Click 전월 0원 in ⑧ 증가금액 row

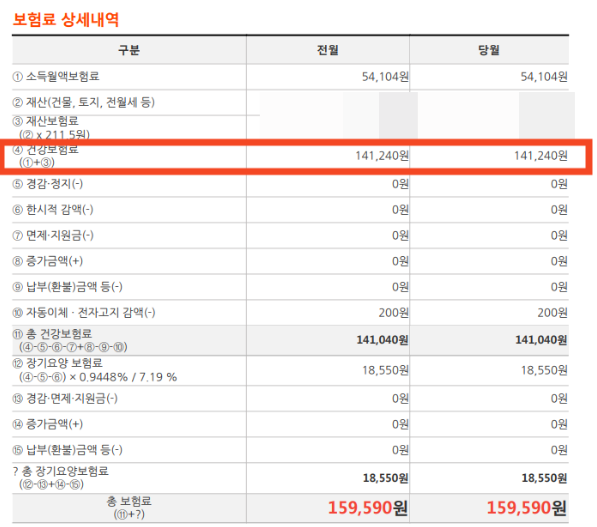pyautogui.click(x=400, y=261)
